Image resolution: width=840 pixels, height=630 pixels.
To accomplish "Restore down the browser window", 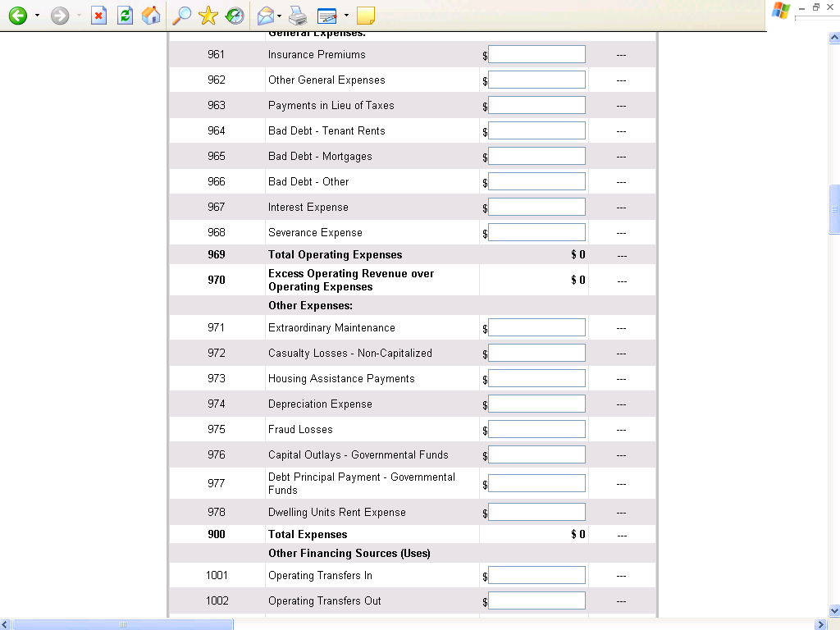I will [x=816, y=7].
